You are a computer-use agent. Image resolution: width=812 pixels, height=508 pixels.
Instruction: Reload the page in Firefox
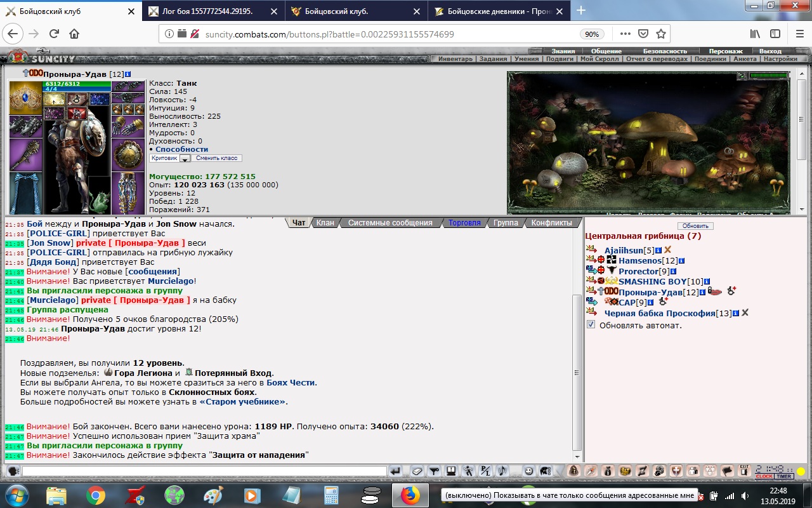[54, 34]
